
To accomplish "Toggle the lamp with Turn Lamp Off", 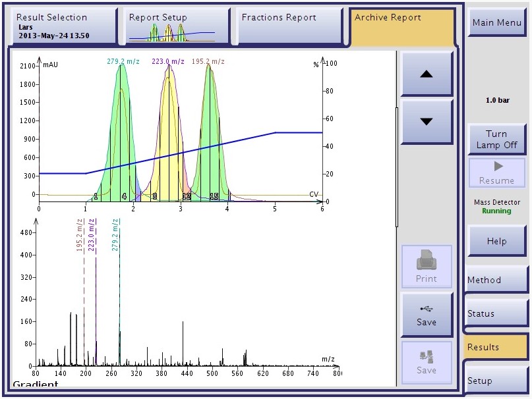I will click(496, 139).
